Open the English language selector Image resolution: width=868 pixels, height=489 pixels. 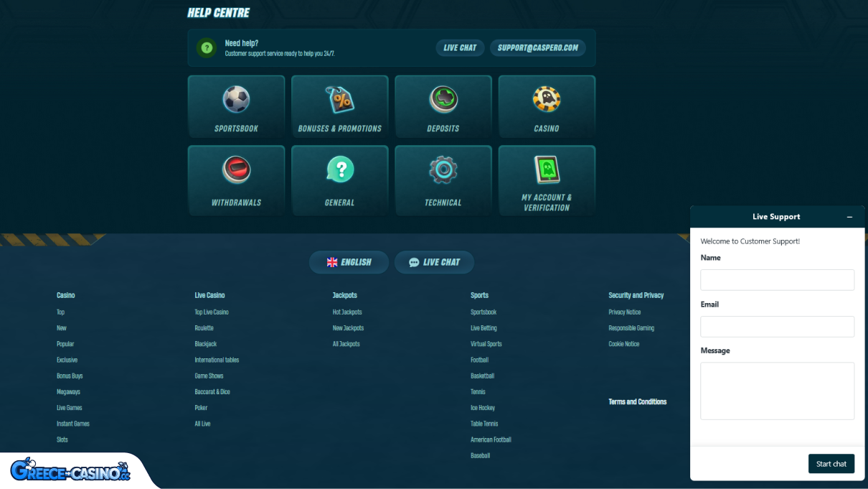coord(349,262)
